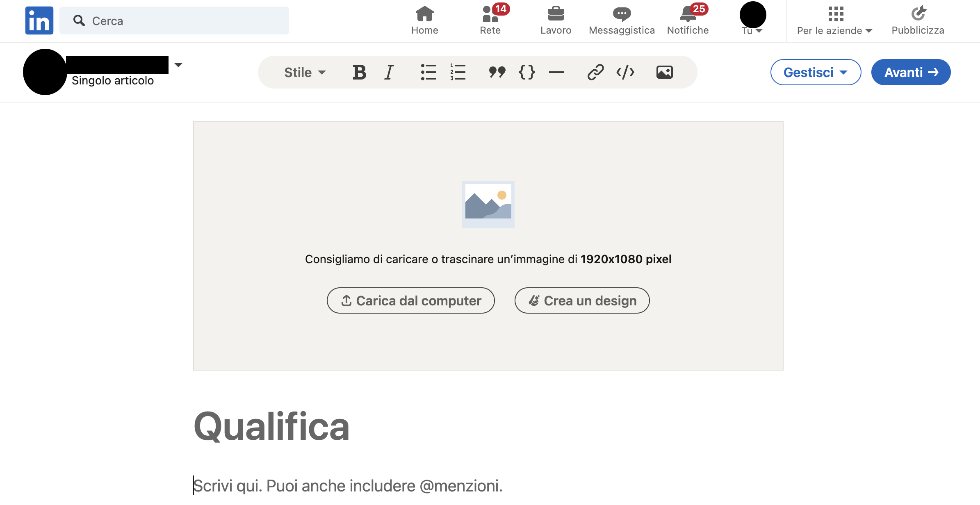This screenshot has height=505, width=980.
Task: Click Carica dal computer button
Action: (x=410, y=300)
